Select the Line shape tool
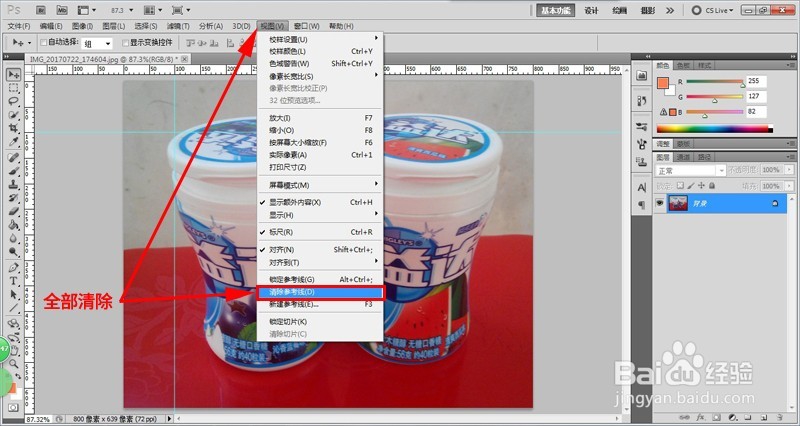The width and height of the screenshot is (800, 426). (14, 308)
